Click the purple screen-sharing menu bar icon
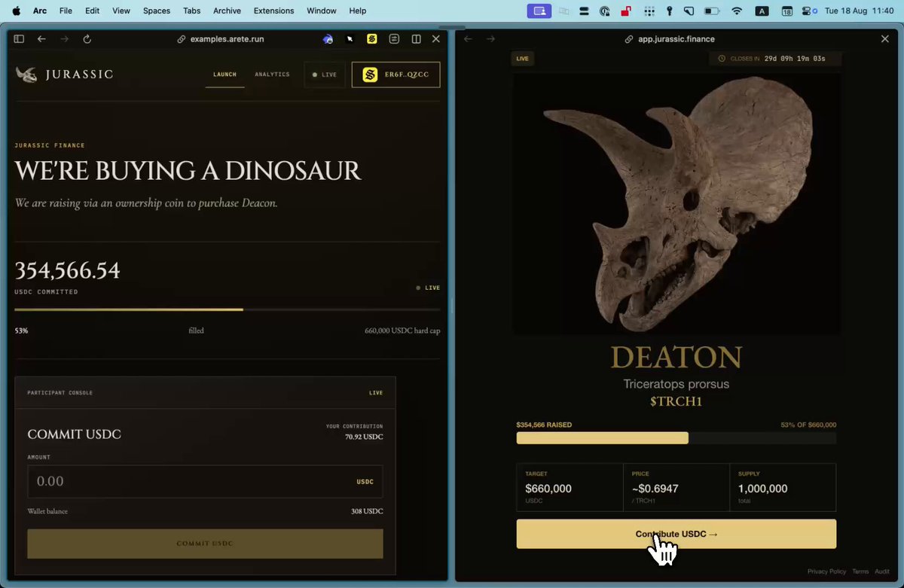904x588 pixels. pos(539,11)
